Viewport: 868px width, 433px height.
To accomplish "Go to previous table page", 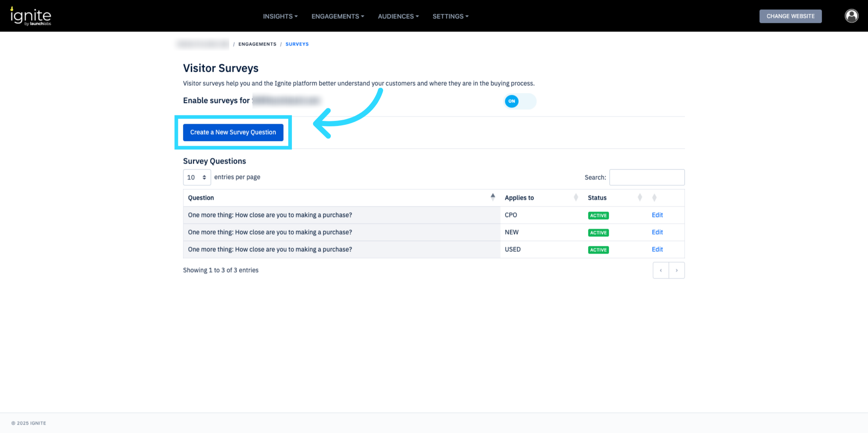I will pos(661,270).
